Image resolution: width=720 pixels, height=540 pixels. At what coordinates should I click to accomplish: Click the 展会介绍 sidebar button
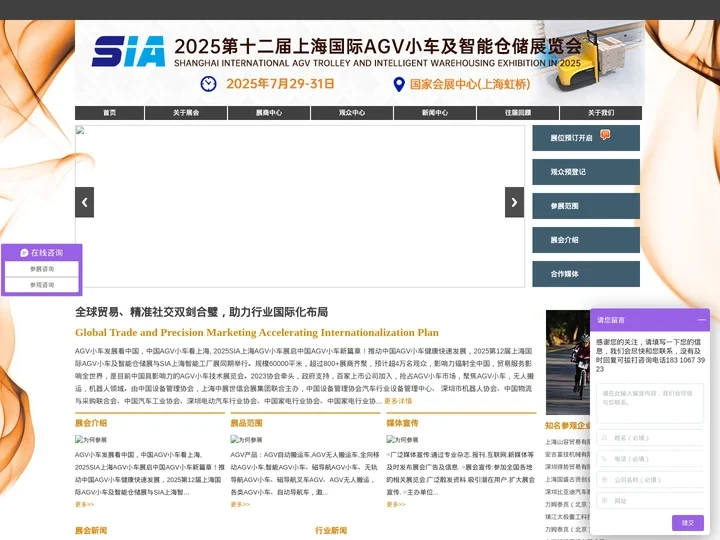586,240
